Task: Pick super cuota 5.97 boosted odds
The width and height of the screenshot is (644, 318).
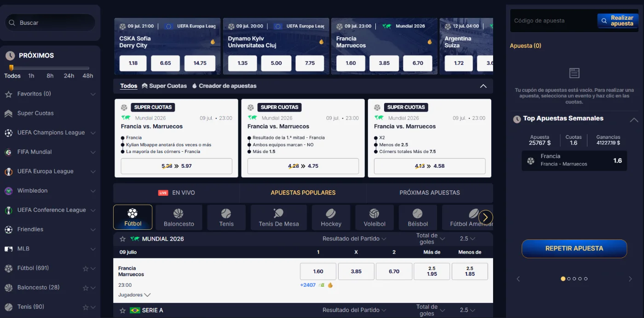Action: coord(177,166)
